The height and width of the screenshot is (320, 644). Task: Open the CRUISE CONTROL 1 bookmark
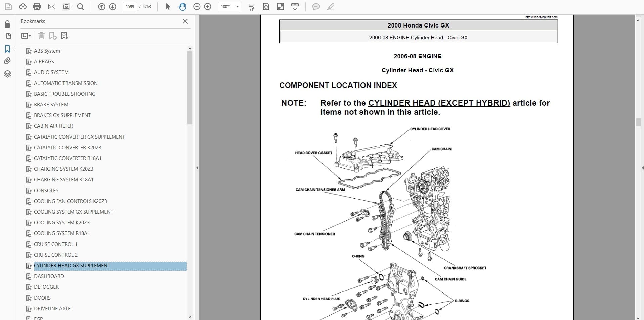coord(56,244)
